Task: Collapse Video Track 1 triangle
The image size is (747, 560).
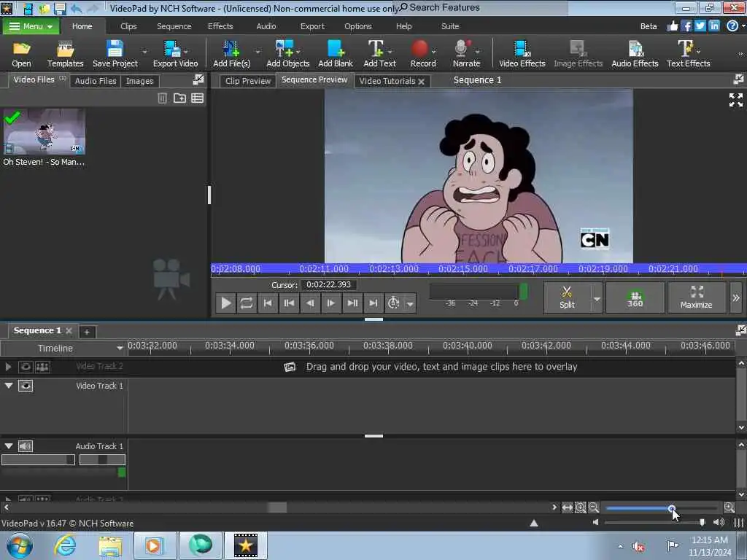Action: point(9,385)
